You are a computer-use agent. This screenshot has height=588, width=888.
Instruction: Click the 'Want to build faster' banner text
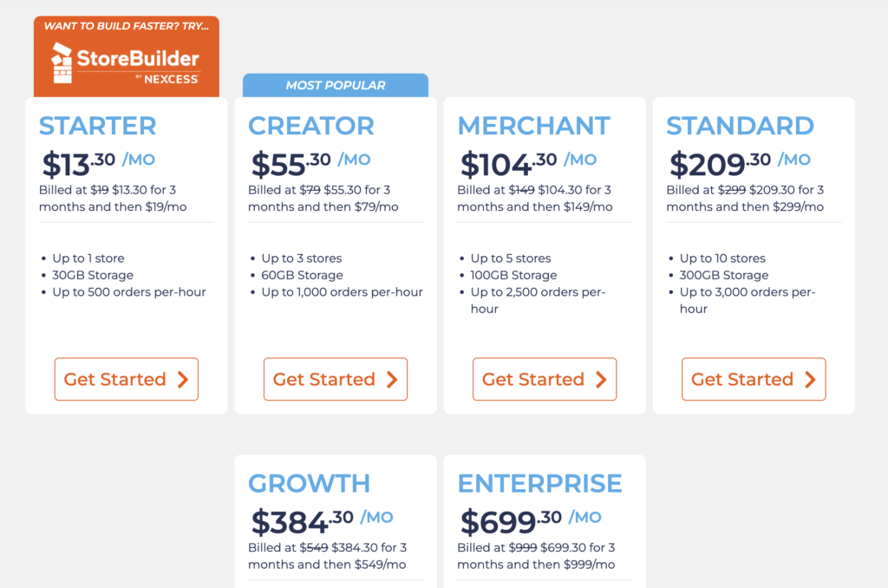pos(127,26)
